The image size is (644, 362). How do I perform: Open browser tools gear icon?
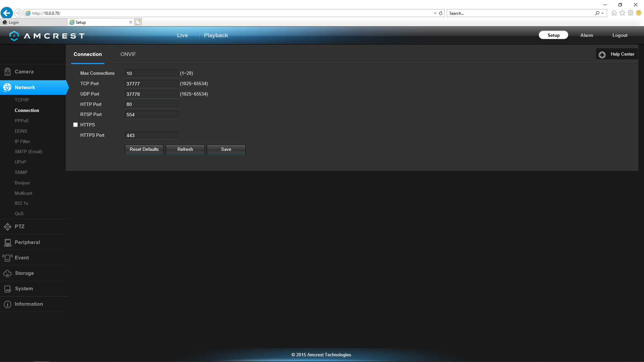[631, 13]
